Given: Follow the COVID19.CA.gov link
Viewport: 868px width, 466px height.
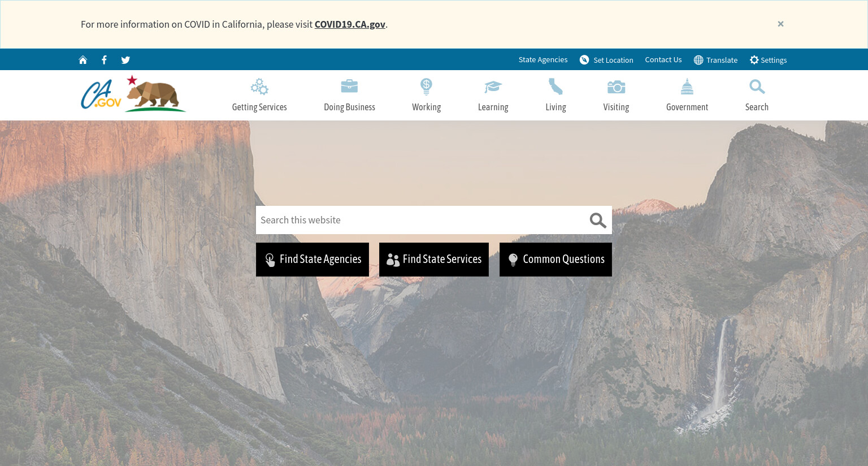Looking at the screenshot, I should point(350,24).
